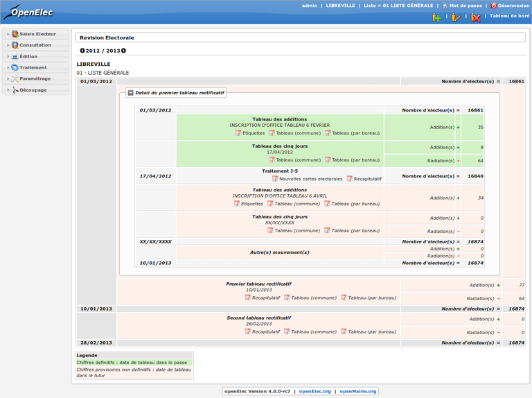The height and width of the screenshot is (398, 532).
Task: Open the Traitement sidebar menu
Action: coord(33,67)
